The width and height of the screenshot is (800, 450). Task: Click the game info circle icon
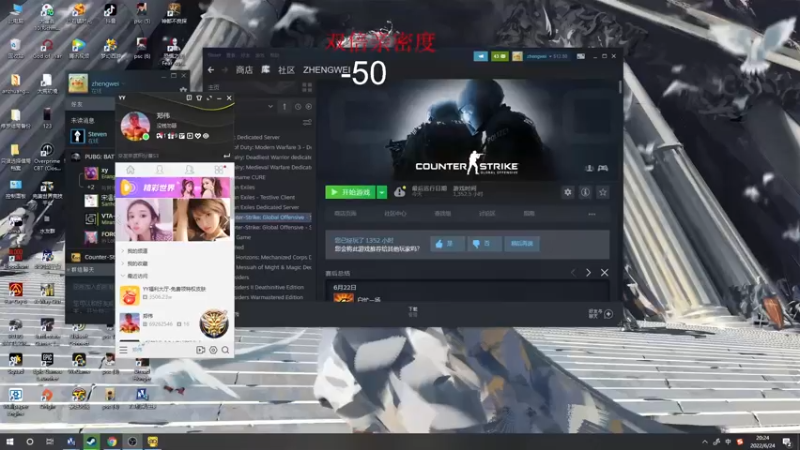pos(585,192)
